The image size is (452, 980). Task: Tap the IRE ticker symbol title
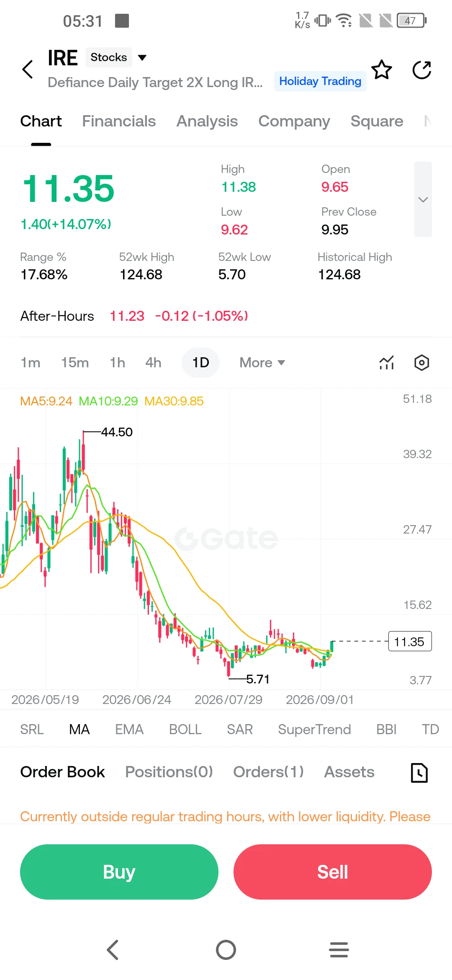click(x=63, y=58)
